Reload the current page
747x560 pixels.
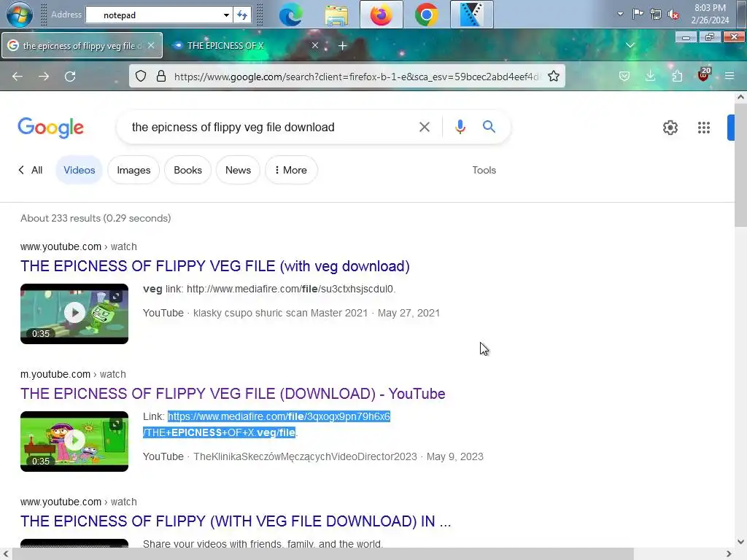(70, 76)
